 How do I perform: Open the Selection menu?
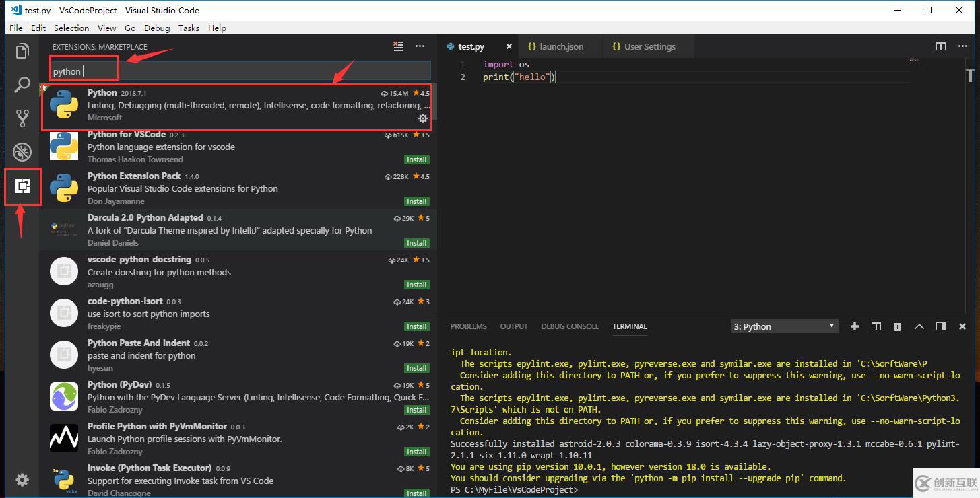coord(71,28)
